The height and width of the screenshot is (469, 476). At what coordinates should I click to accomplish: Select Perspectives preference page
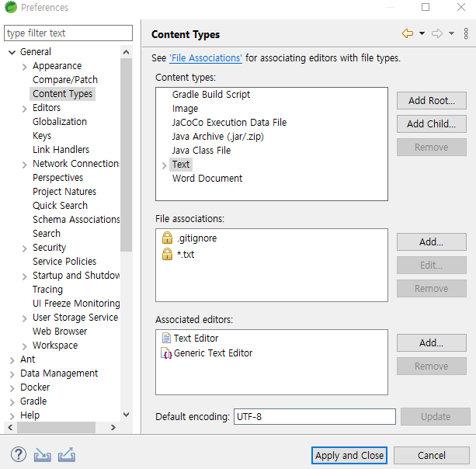coord(57,177)
